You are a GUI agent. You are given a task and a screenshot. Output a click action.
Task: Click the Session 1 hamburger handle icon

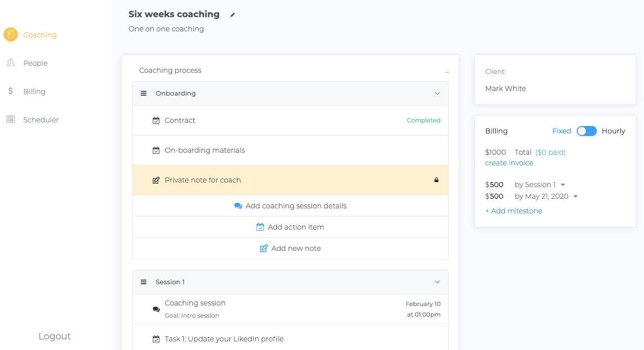click(143, 282)
